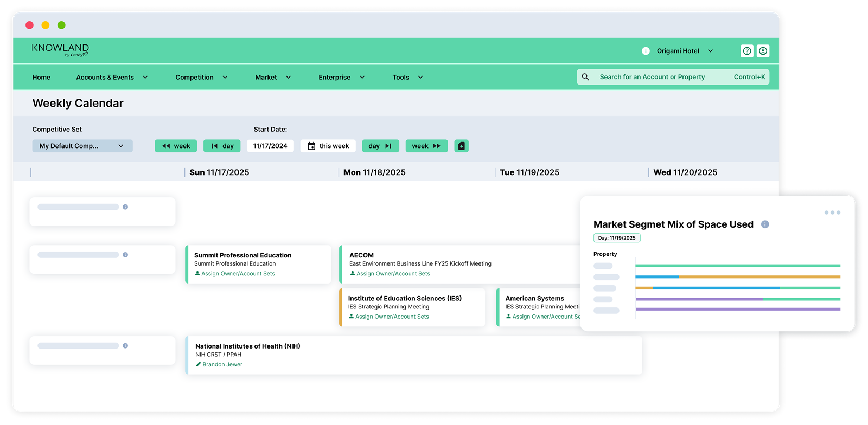Click info icon in second placeholder property card

(x=125, y=255)
